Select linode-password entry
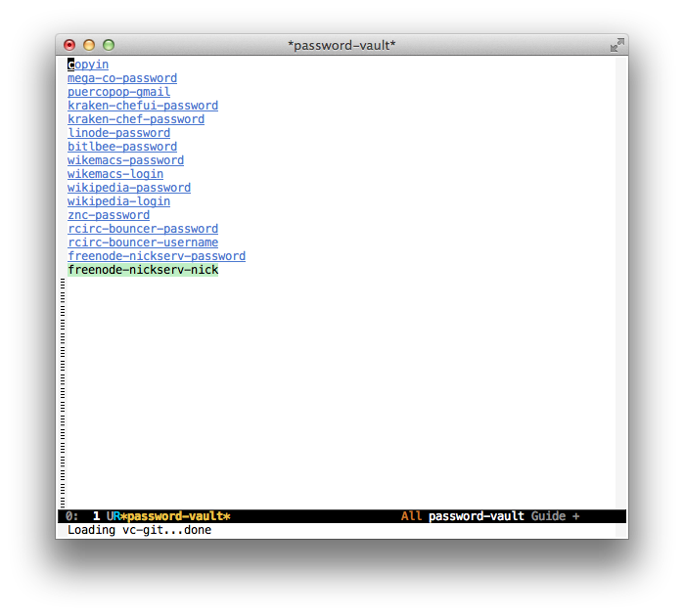This screenshot has height=616, width=684. [118, 133]
